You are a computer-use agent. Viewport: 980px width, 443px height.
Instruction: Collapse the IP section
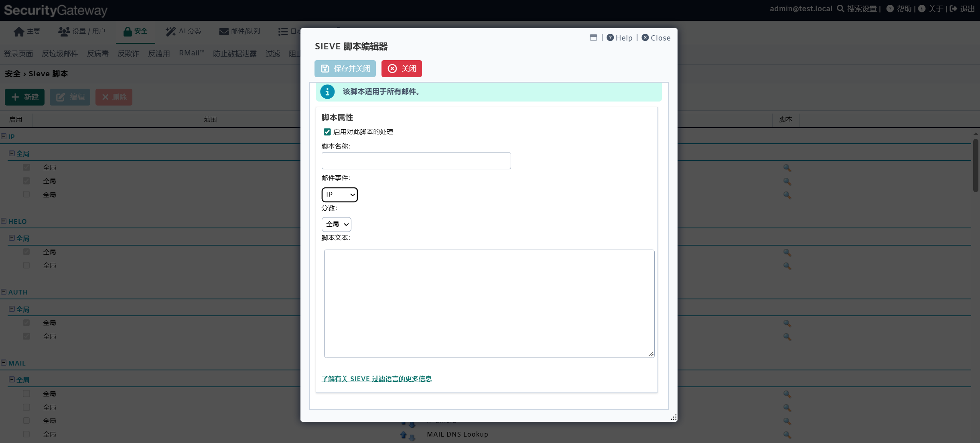pyautogui.click(x=4, y=136)
